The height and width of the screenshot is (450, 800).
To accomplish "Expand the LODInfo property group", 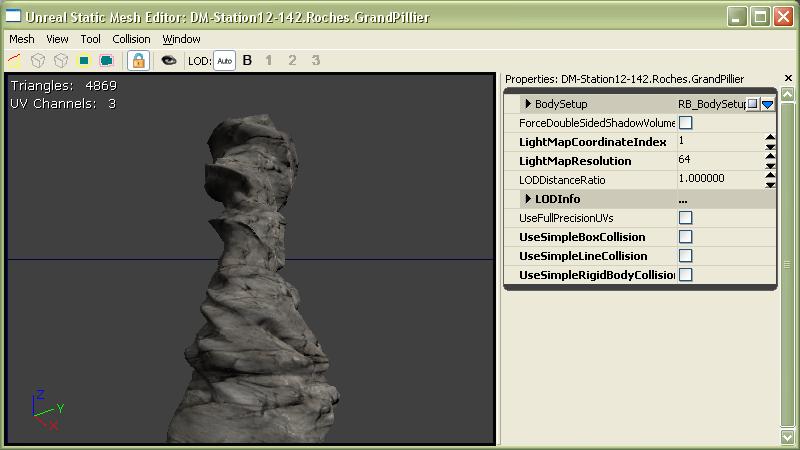I will tap(528, 199).
